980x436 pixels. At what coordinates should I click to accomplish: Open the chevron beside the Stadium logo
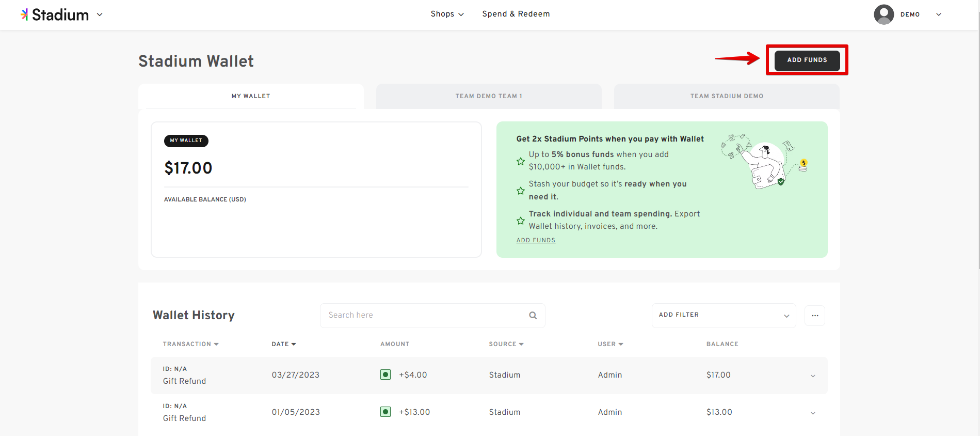click(x=100, y=14)
